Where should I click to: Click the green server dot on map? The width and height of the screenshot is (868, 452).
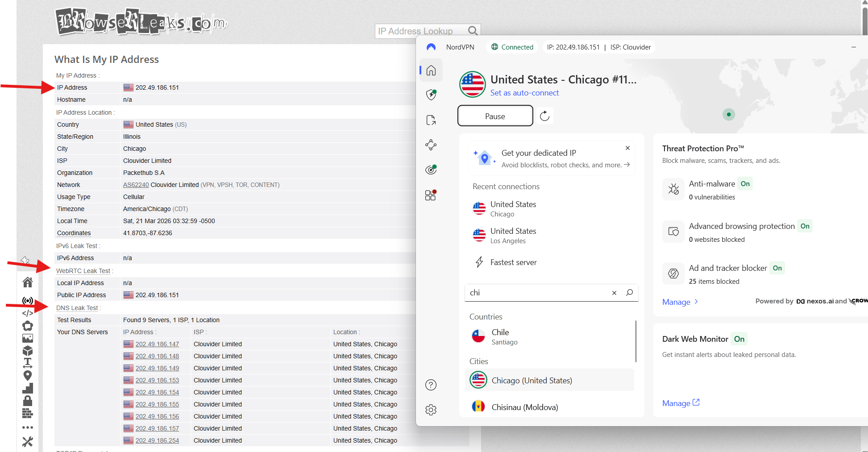point(729,115)
